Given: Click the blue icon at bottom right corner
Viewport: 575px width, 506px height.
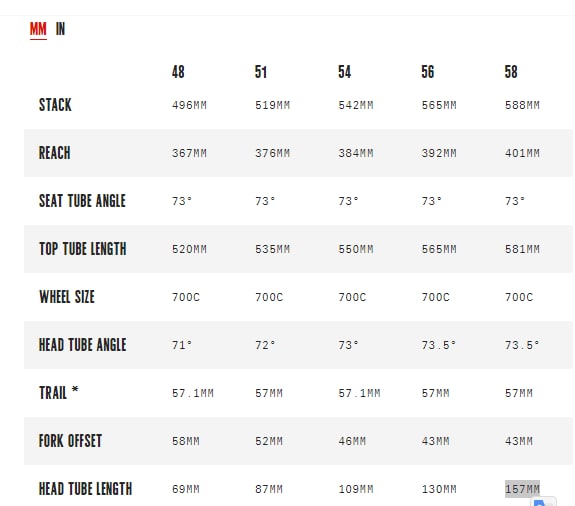Looking at the screenshot, I should (x=544, y=502).
